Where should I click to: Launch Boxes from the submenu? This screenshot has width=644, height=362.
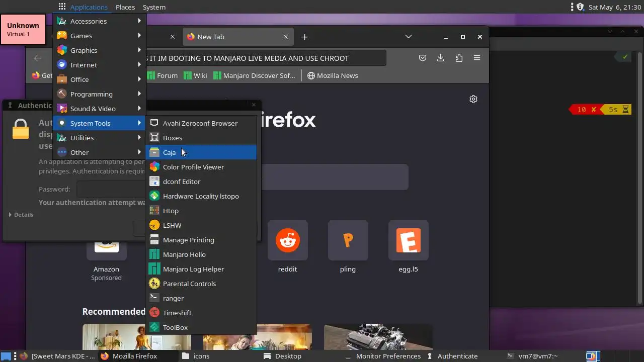pyautogui.click(x=201, y=138)
